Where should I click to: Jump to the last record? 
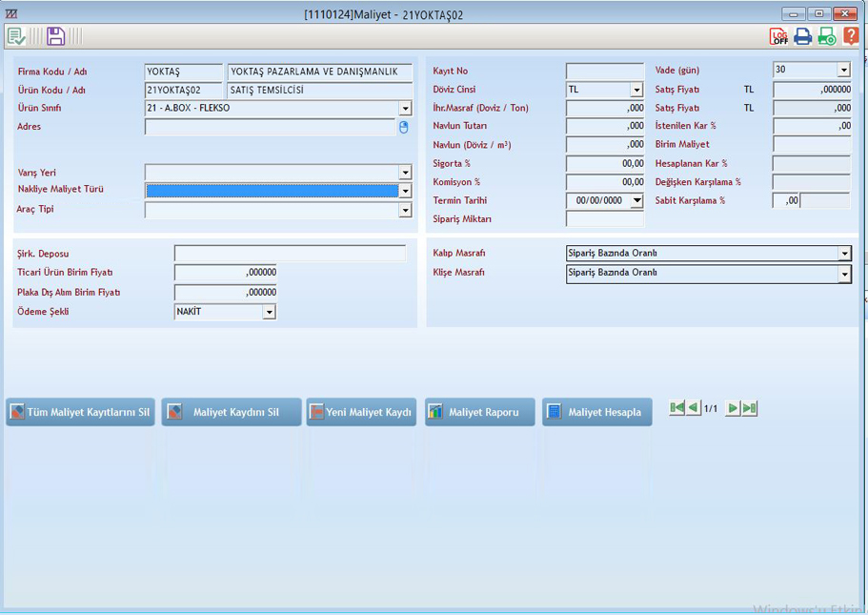[x=750, y=408]
